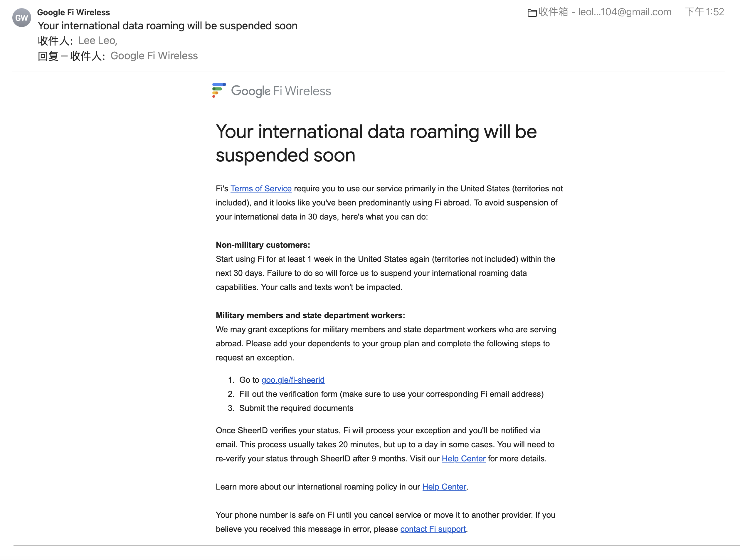
Task: Click the email timestamp 下午 1:52
Action: tap(704, 12)
